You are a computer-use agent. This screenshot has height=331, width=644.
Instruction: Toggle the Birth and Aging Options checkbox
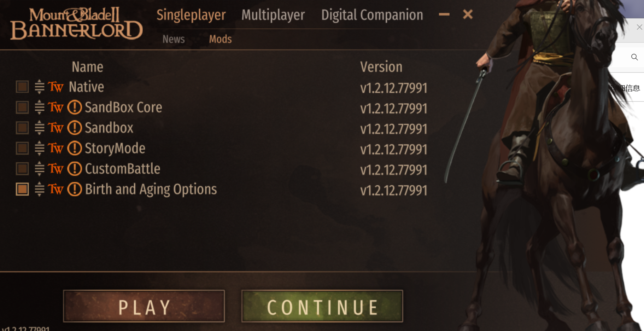tap(22, 189)
